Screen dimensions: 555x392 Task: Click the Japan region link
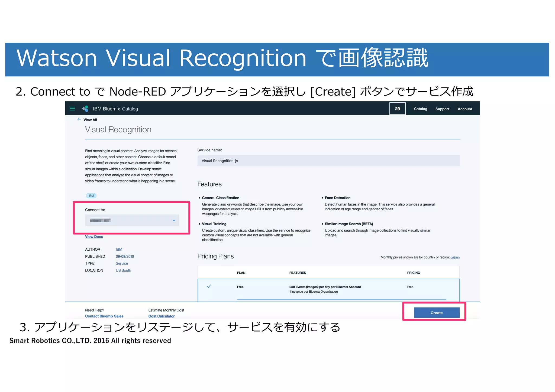[x=455, y=257]
